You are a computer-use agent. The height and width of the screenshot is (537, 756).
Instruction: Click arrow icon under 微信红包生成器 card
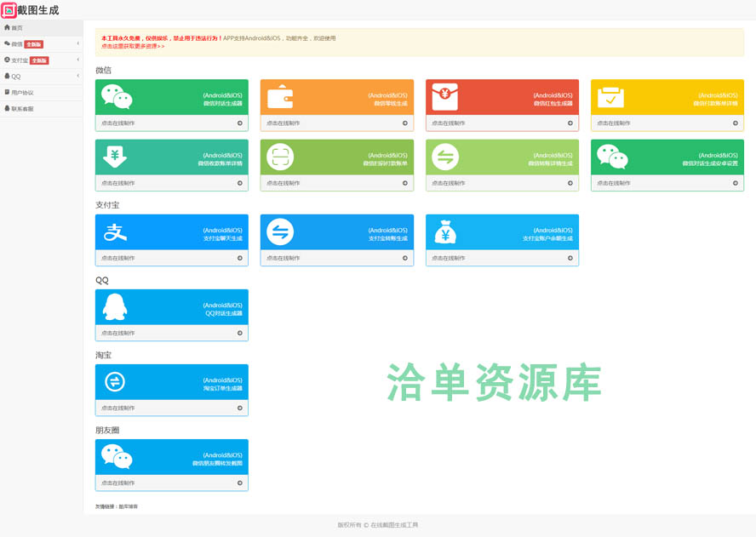click(570, 123)
